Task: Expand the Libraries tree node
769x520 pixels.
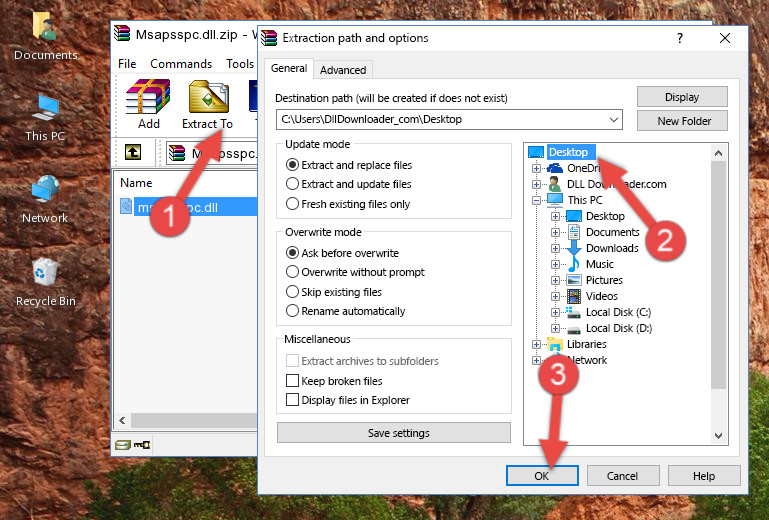Action: point(536,344)
